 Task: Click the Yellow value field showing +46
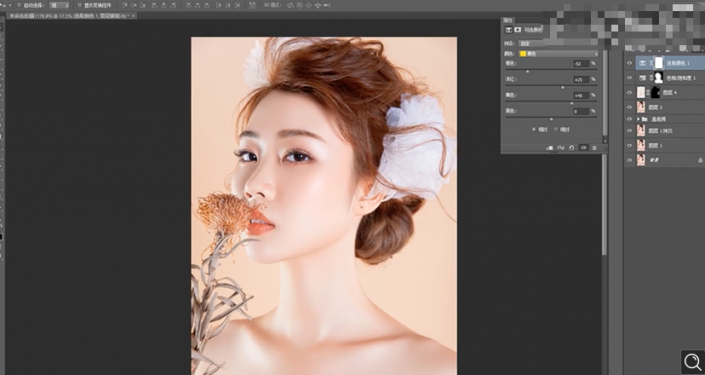[581, 95]
